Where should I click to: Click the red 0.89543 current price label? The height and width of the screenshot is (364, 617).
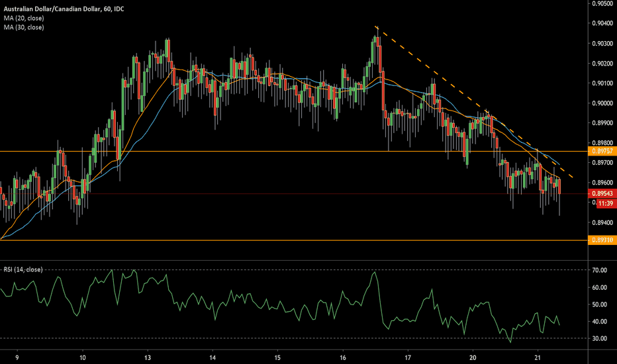[601, 193]
